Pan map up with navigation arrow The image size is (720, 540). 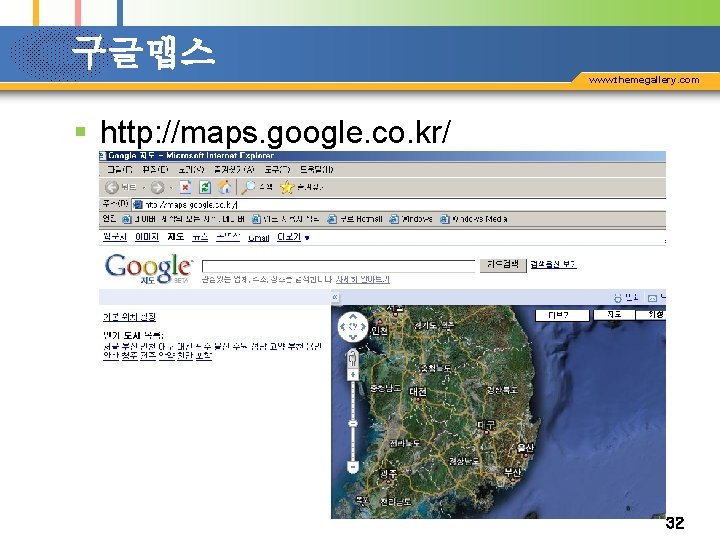(x=353, y=316)
